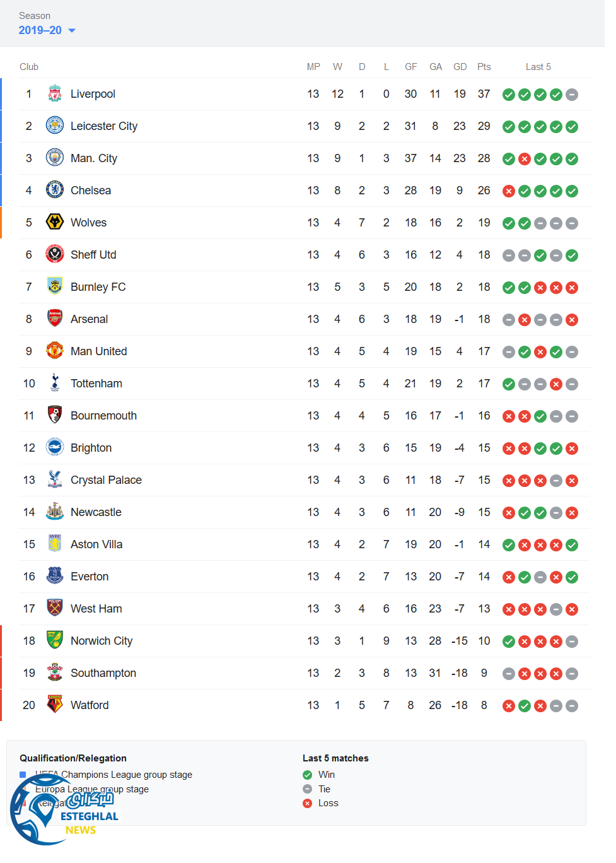Click the Tottenham crest icon
Image resolution: width=616 pixels, height=863 pixels.
point(55,384)
